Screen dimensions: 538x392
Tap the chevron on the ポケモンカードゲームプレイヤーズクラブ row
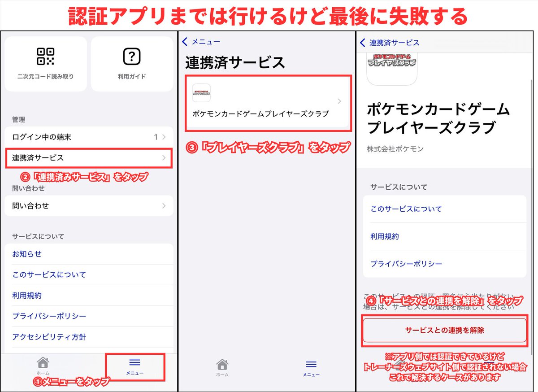tap(339, 101)
